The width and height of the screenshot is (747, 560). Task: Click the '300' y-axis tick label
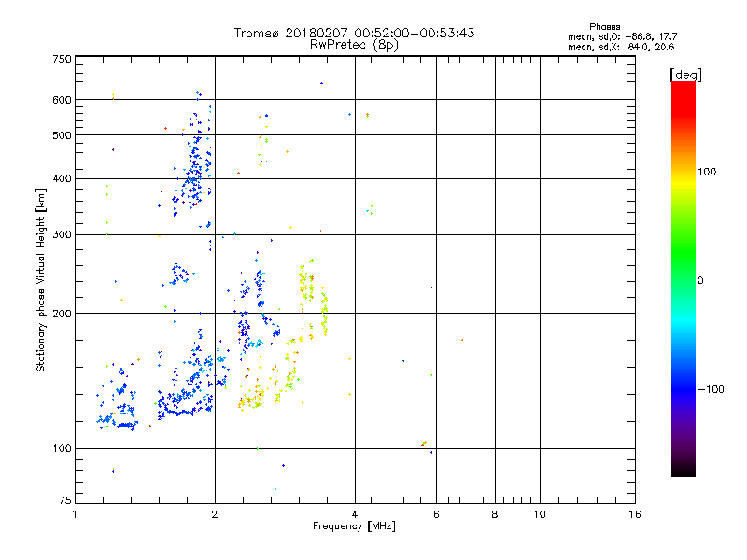click(x=62, y=234)
